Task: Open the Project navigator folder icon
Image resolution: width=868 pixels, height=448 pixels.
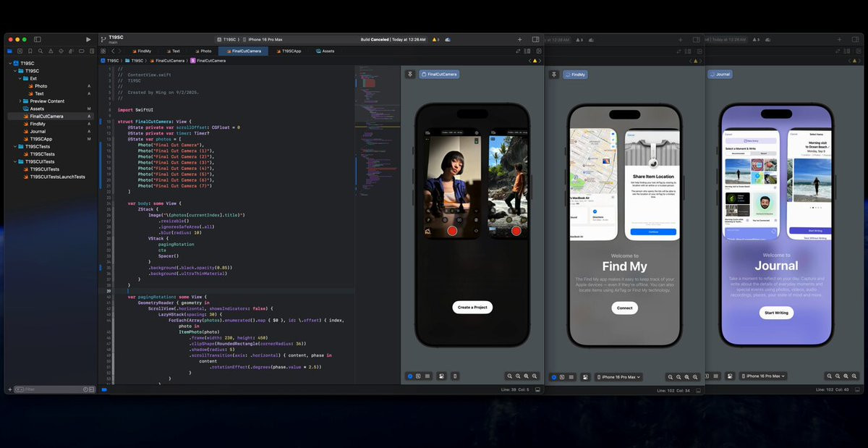Action: click(9, 51)
